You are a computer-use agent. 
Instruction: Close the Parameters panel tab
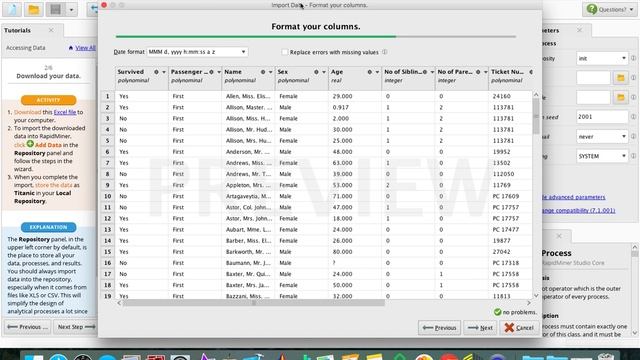coord(580,30)
